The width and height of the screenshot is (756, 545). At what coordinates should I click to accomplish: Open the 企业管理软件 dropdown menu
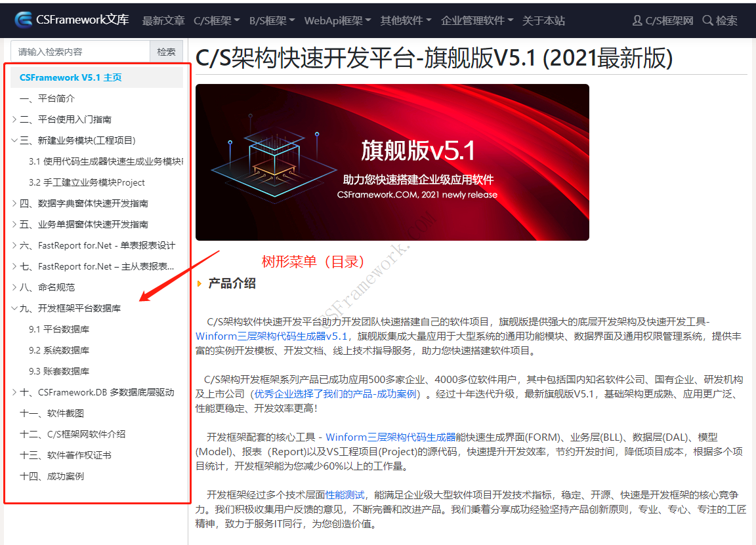(477, 21)
